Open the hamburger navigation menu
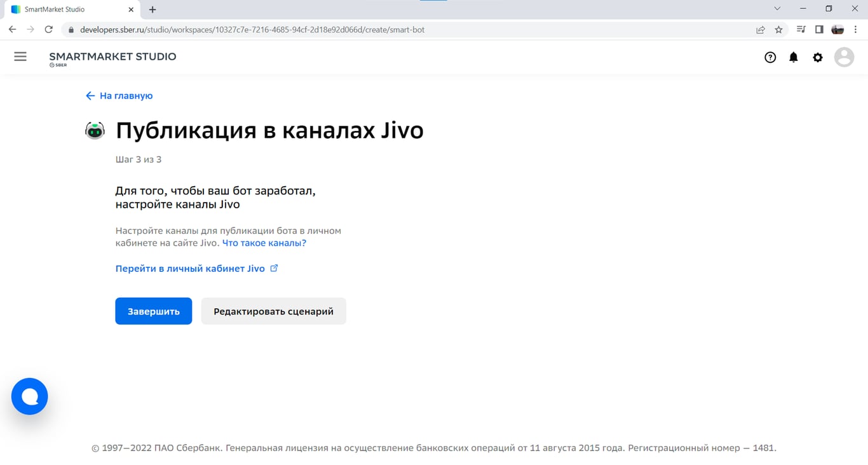 [20, 57]
